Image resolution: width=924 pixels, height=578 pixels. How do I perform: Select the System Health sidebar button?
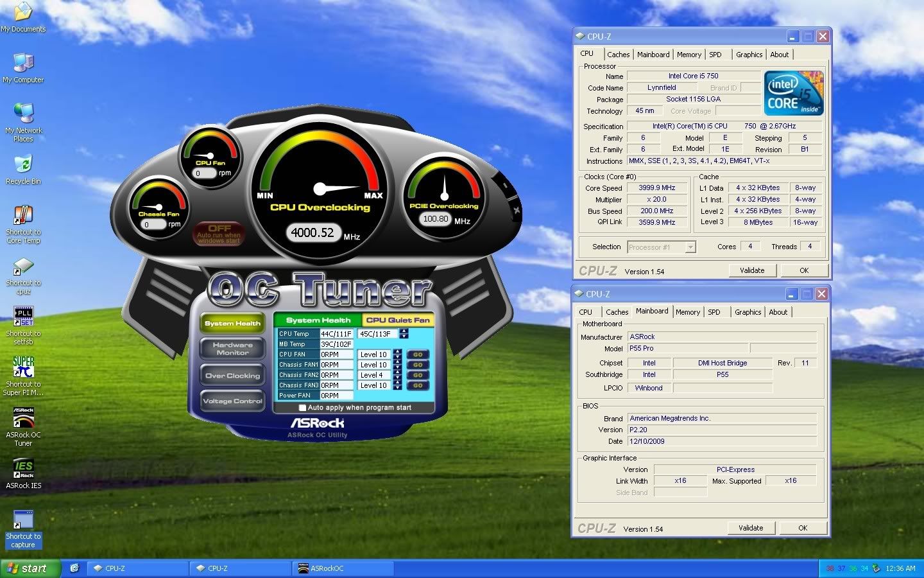coord(232,323)
